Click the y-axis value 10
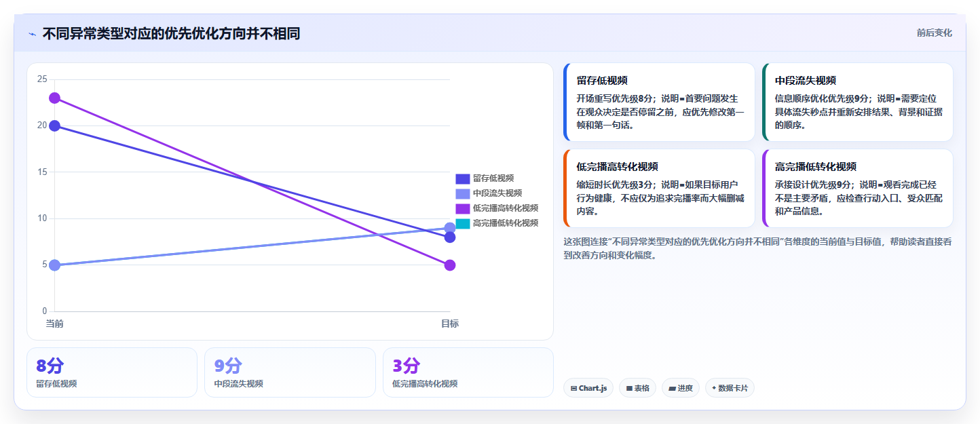 (42, 218)
